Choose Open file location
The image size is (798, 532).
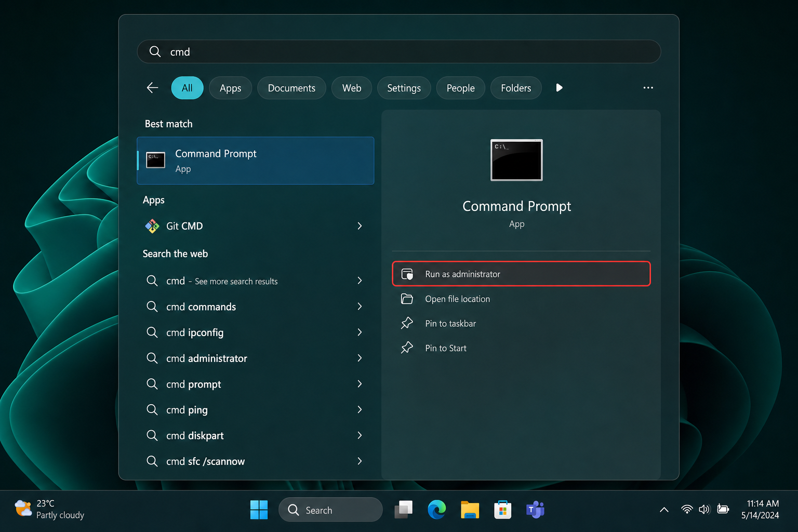coord(521,299)
